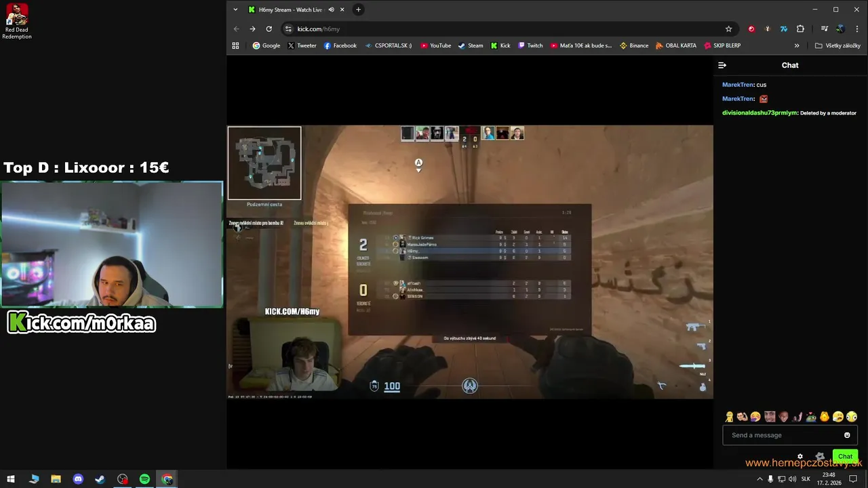Screen dimensions: 868x488
Task: Open the Chrome apps grid shortcut
Action: coord(236,45)
